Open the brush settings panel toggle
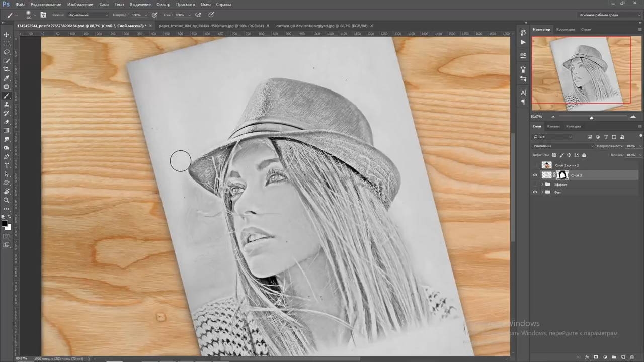Image resolution: width=644 pixels, height=362 pixels. (x=43, y=15)
